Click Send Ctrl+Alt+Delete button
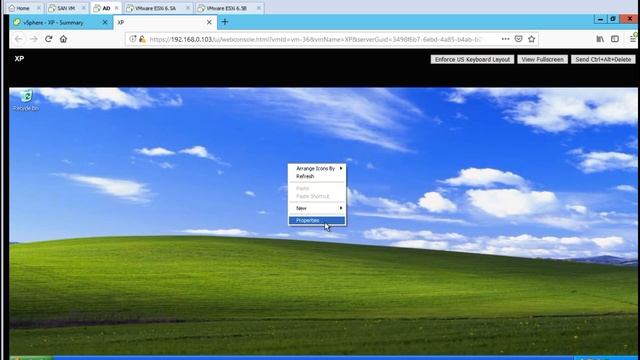640x360 pixels. [603, 59]
